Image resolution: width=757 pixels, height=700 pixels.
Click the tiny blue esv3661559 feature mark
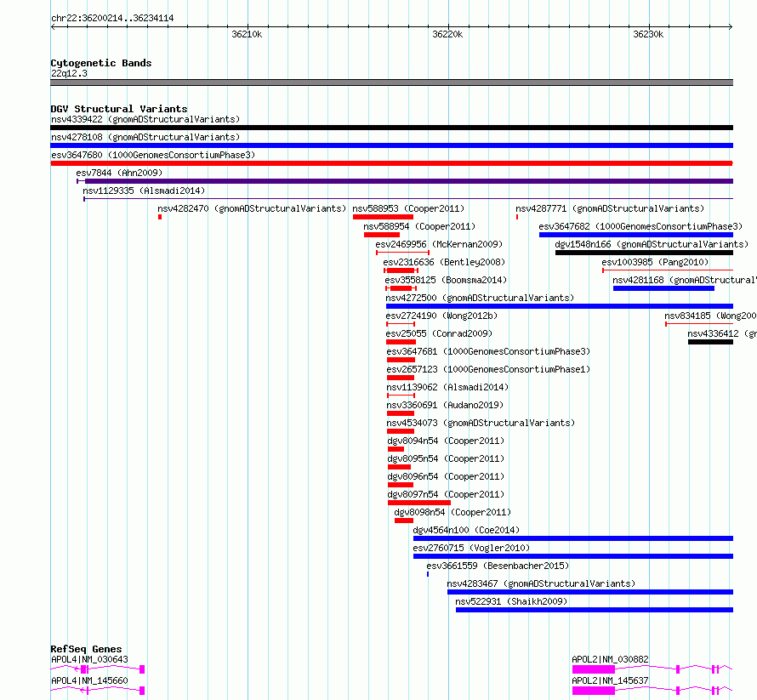428,574
